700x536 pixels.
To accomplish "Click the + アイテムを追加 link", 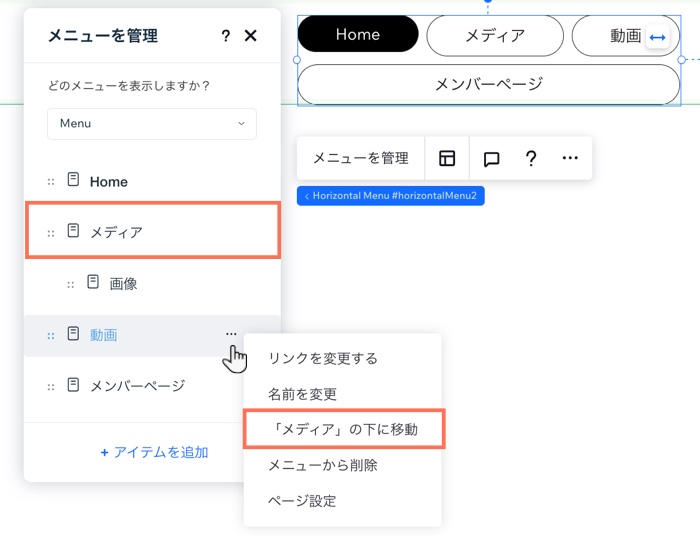I will point(154,452).
